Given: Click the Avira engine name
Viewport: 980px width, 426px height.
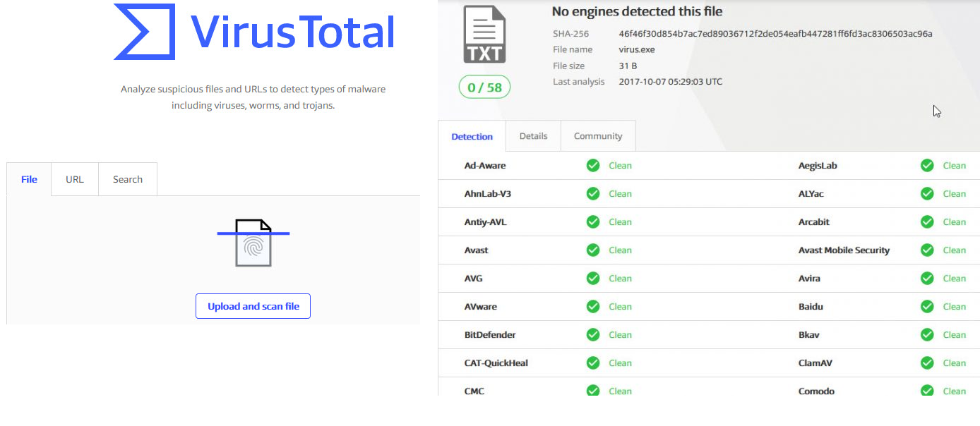Looking at the screenshot, I should point(809,278).
